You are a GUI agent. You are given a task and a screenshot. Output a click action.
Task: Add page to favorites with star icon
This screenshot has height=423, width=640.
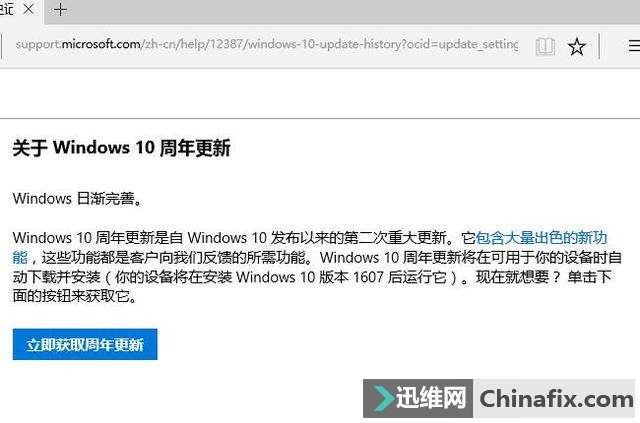click(576, 46)
